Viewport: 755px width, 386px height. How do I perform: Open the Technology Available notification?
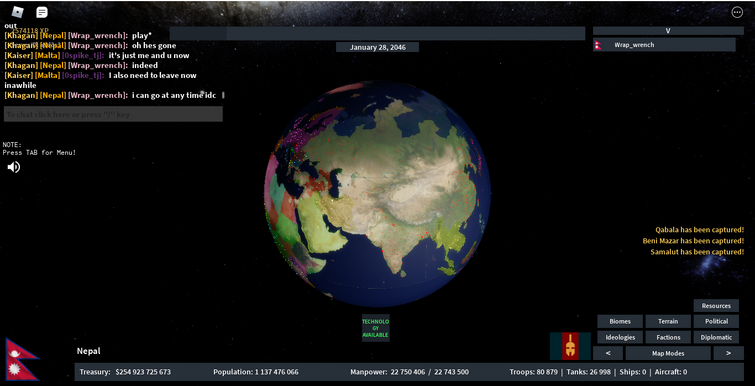(x=376, y=328)
